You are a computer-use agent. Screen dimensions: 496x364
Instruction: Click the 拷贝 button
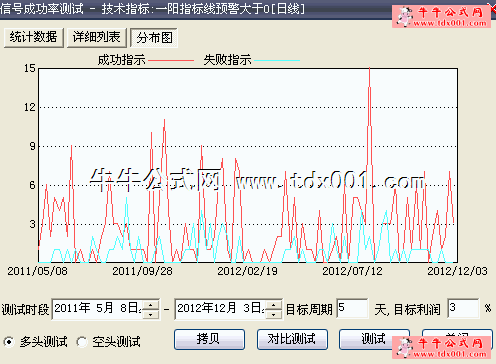(x=209, y=339)
